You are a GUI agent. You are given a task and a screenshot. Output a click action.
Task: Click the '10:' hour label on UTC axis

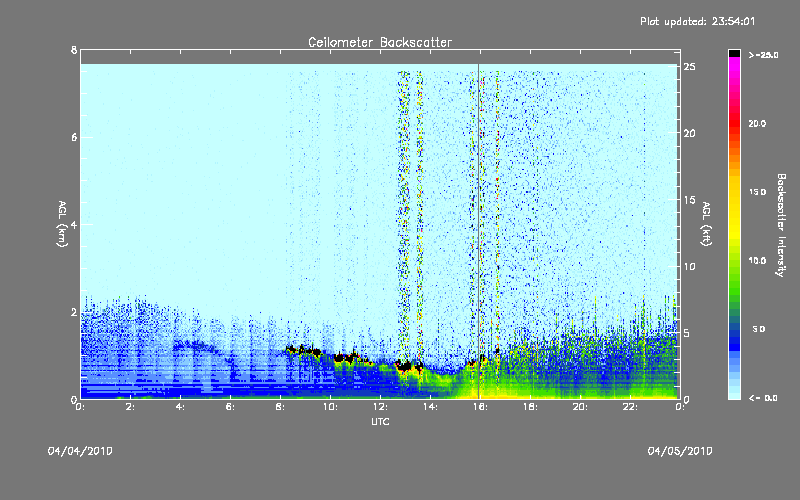click(x=330, y=407)
